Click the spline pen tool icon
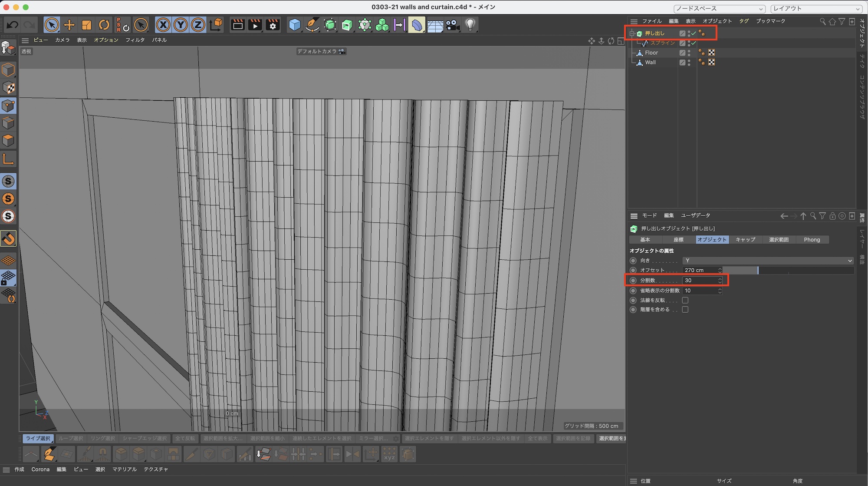The height and width of the screenshot is (486, 868). coord(312,25)
